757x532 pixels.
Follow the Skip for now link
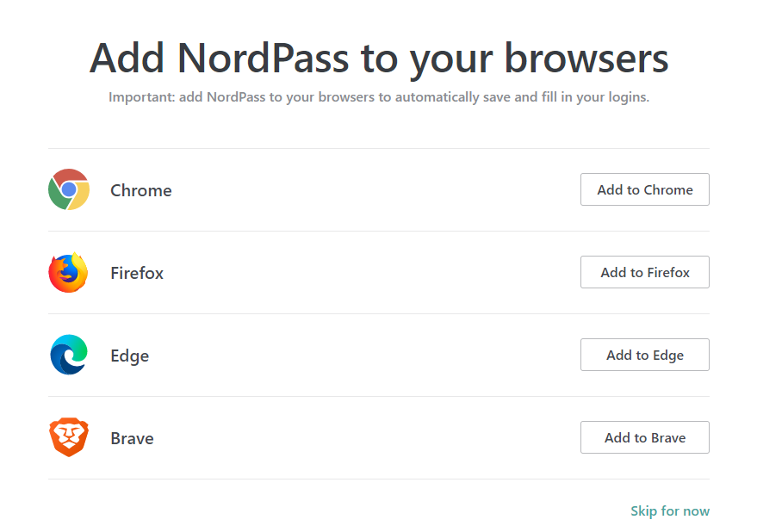pos(670,510)
